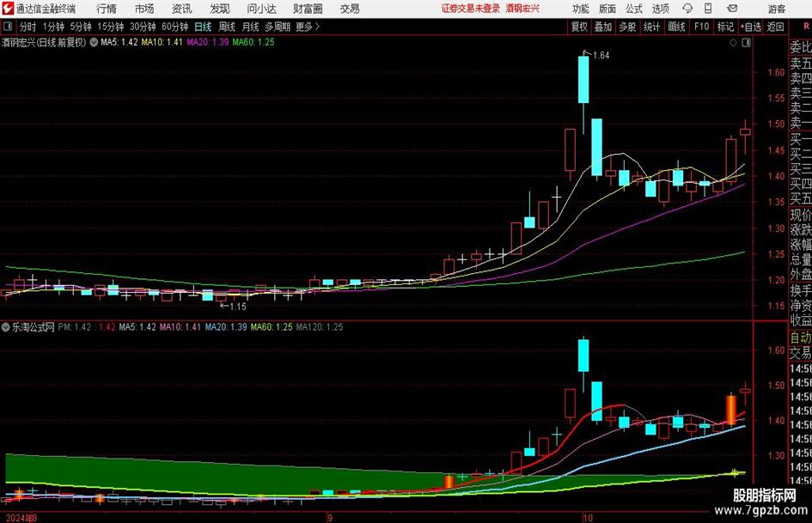Viewport: 812px width, 523px height.
Task: Switch to 分时 chart tab
Action: [27, 27]
